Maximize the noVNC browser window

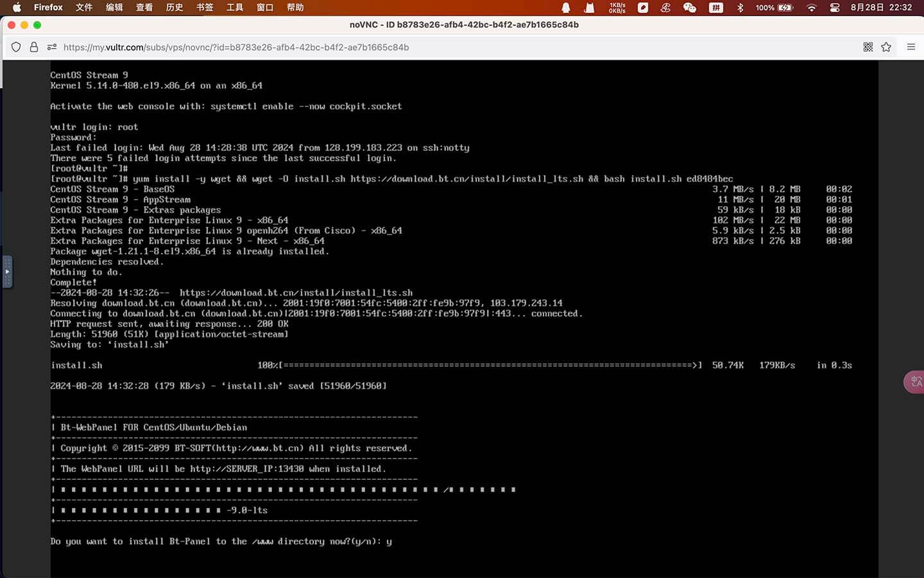pos(37,25)
